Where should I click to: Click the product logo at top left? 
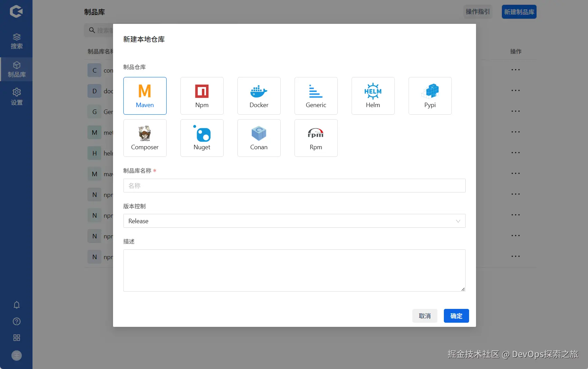pyautogui.click(x=16, y=11)
